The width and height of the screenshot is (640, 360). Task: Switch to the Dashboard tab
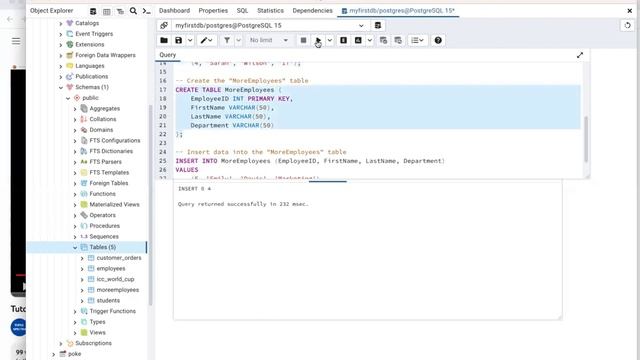pyautogui.click(x=174, y=11)
